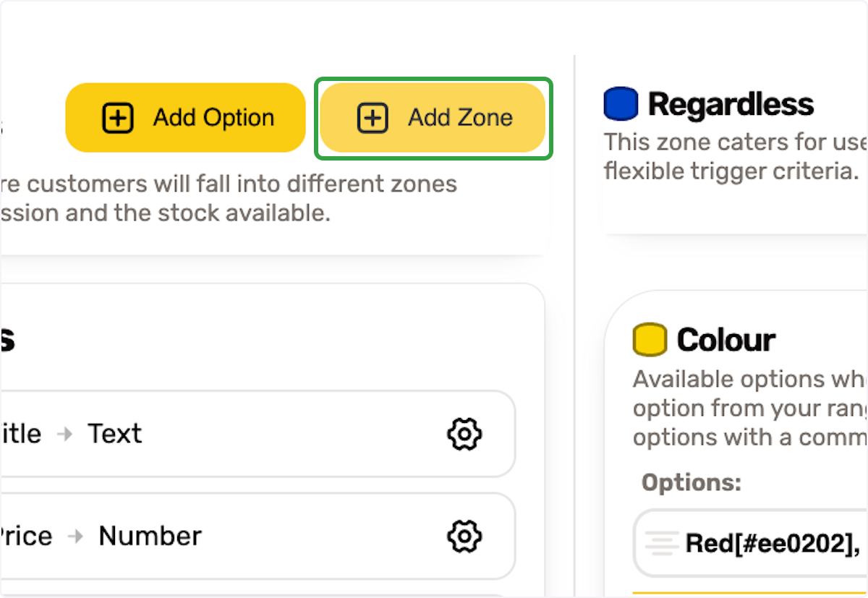Click the Colour zone heading
The height and width of the screenshot is (598, 868).
tap(726, 339)
